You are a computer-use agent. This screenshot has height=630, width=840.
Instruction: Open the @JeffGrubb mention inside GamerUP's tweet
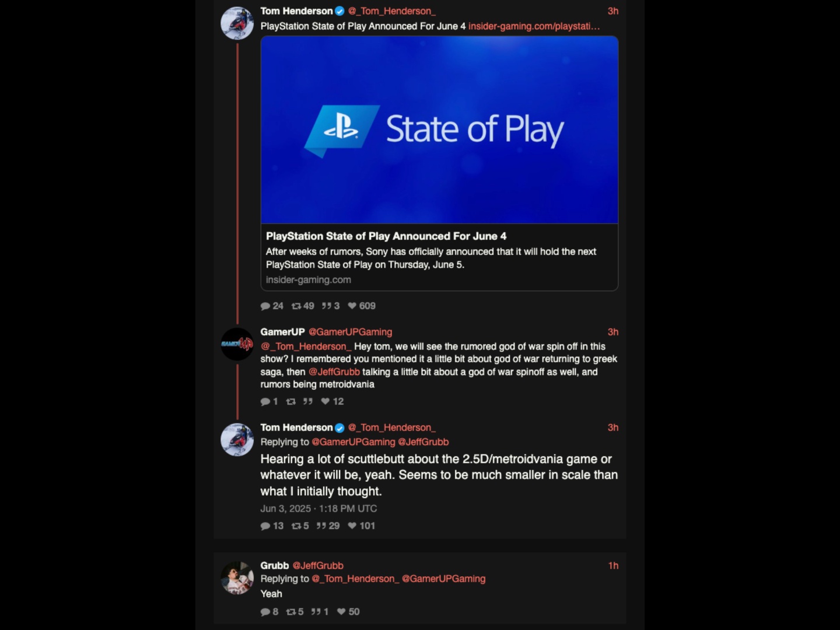point(334,372)
